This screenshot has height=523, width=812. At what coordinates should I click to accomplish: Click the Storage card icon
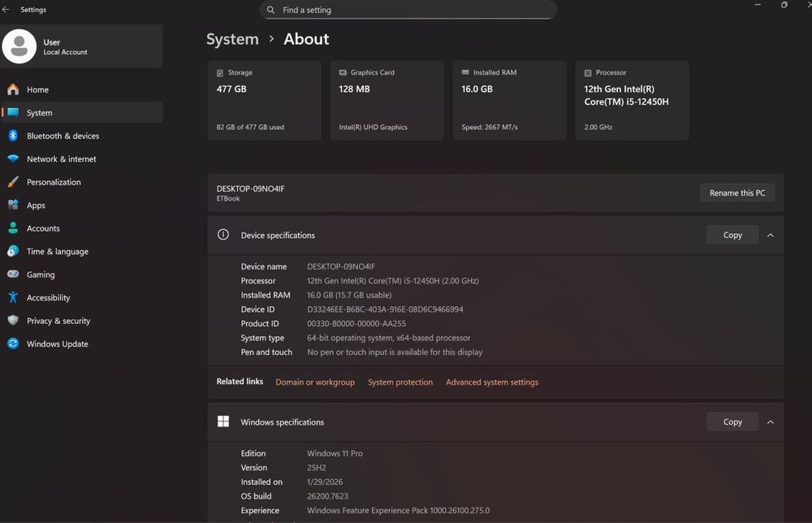[x=220, y=73]
